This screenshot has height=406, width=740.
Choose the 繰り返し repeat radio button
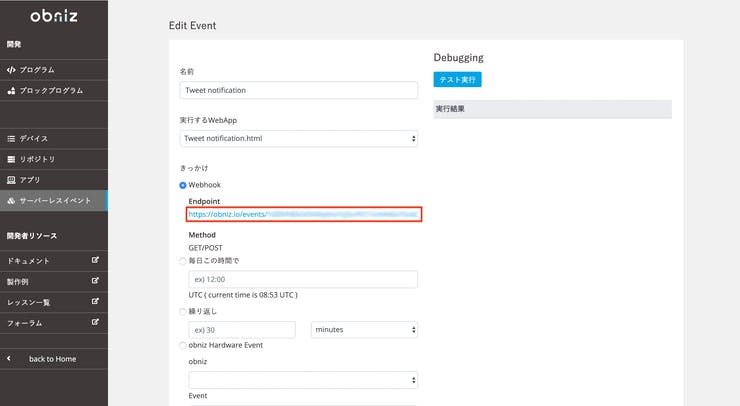182,311
